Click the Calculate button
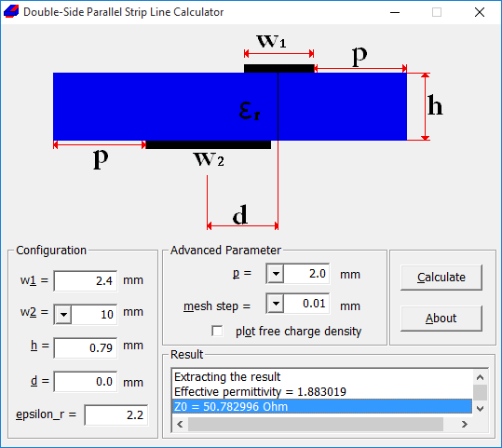This screenshot has width=502, height=448. [x=441, y=278]
